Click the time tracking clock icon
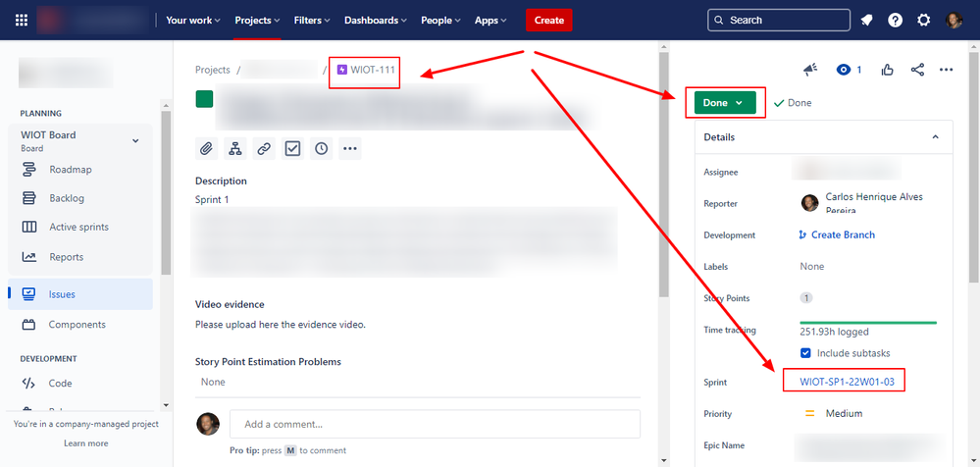The height and width of the screenshot is (467, 980). coord(321,149)
